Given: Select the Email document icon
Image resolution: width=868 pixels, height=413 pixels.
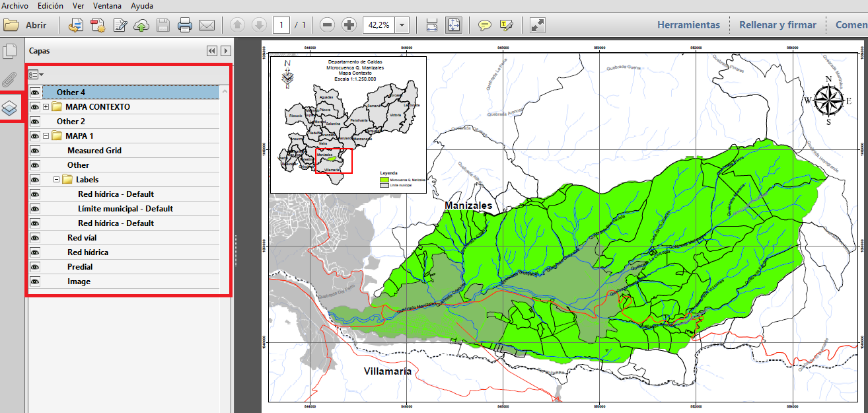Looking at the screenshot, I should coord(207,24).
